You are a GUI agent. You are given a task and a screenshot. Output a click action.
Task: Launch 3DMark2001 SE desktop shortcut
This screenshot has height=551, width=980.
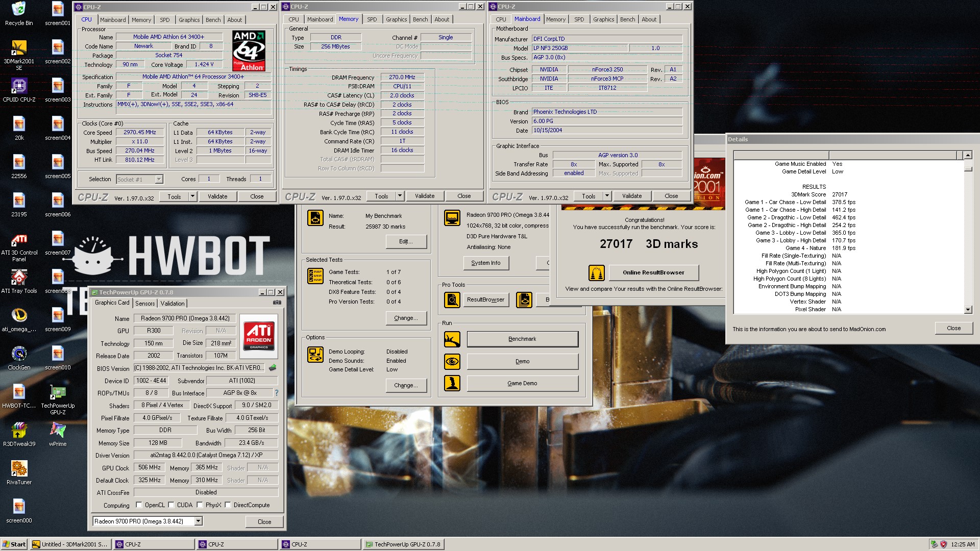click(19, 55)
